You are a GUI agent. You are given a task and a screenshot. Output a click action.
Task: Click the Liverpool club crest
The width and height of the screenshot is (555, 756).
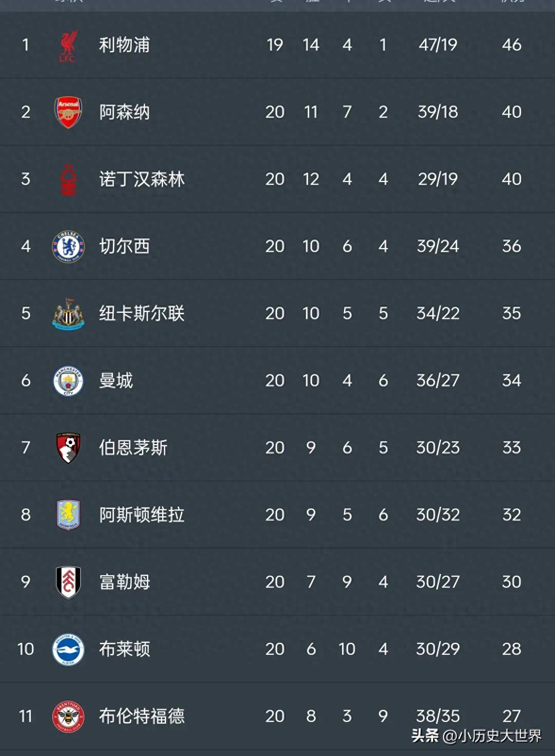click(x=68, y=46)
